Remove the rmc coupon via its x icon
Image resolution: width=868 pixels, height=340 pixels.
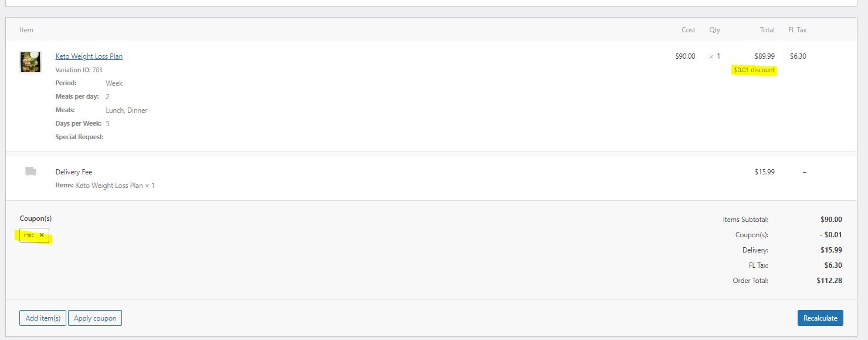(x=42, y=235)
